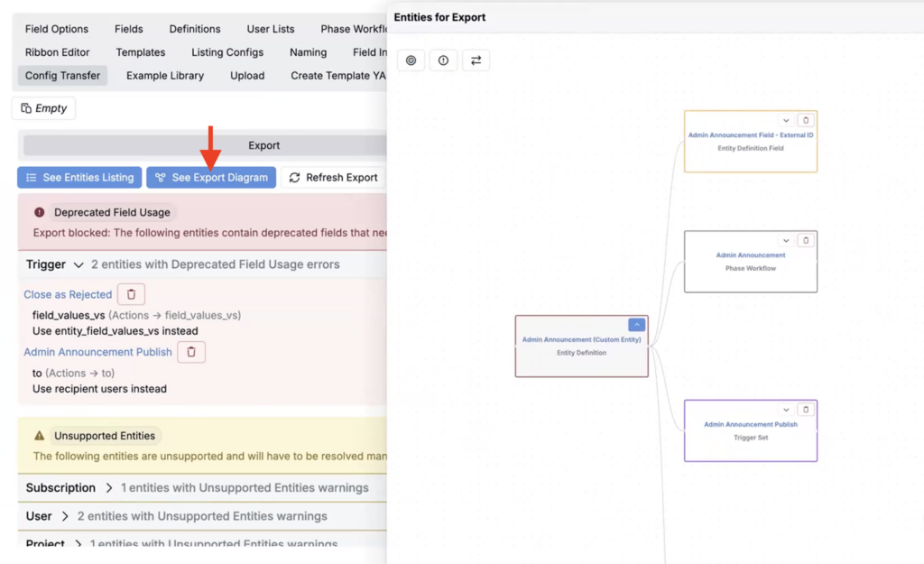Click the exclamation alert icon in diagram toolbar
This screenshot has width=924, height=564.
point(443,60)
